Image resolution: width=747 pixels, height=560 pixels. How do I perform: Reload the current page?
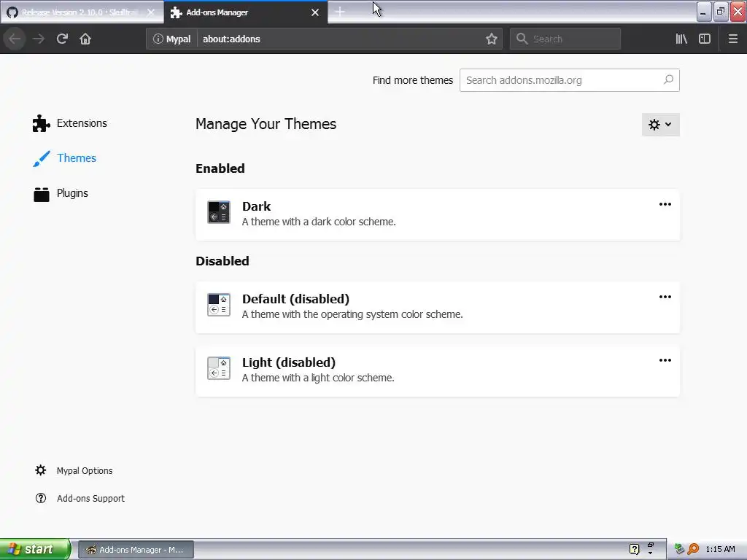point(62,39)
